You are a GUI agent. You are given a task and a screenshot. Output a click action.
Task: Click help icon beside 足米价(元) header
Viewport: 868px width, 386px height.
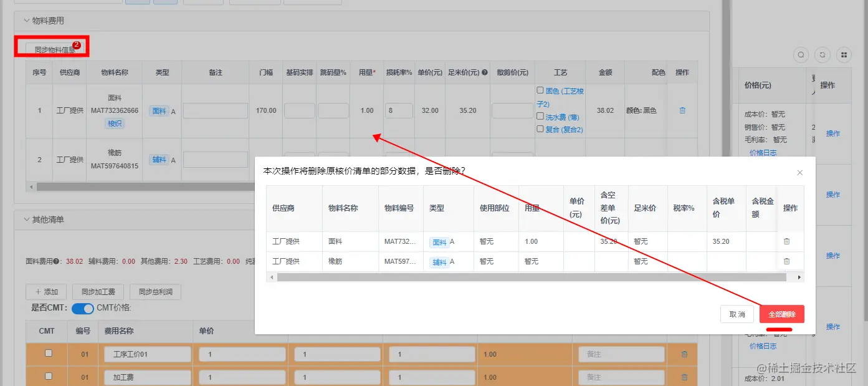coord(484,72)
